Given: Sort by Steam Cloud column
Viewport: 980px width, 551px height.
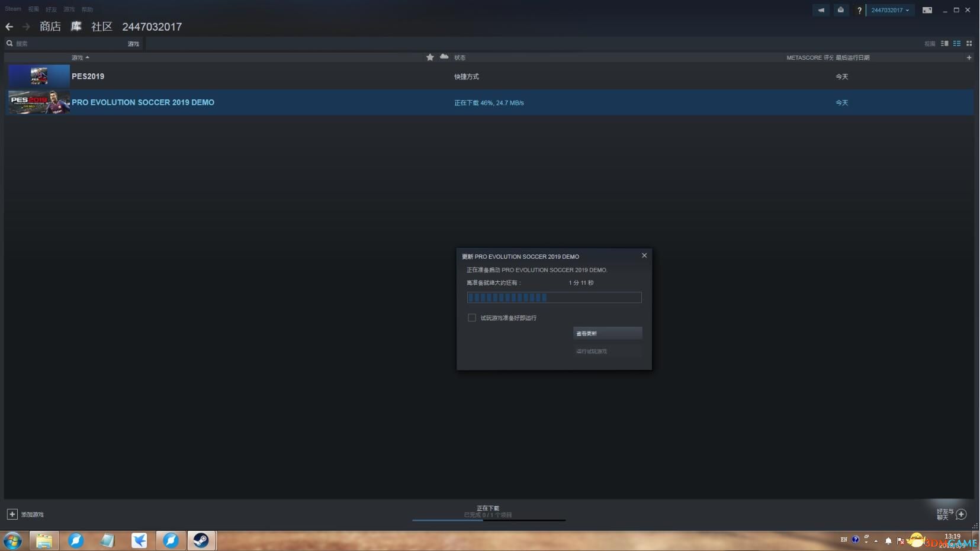Looking at the screenshot, I should [444, 56].
